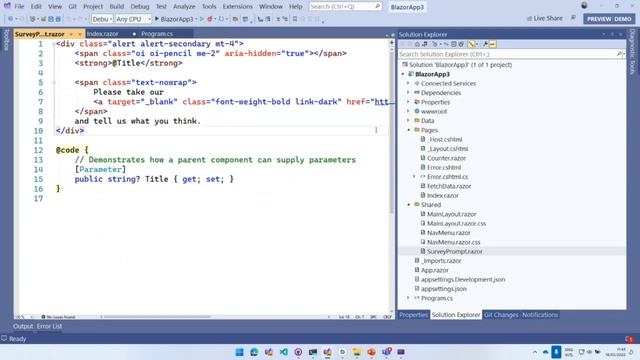Open the Debug configuration dropdown

[x=102, y=19]
